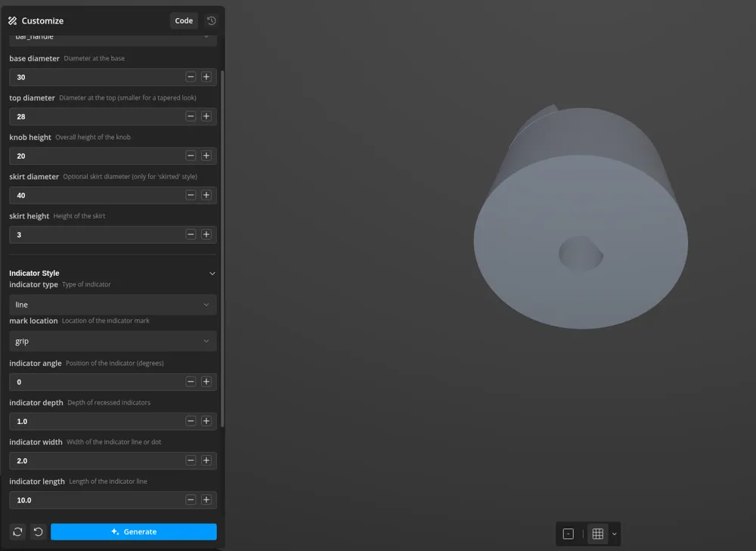The image size is (756, 551).
Task: Increase indicator length with plus button
Action: (x=206, y=500)
